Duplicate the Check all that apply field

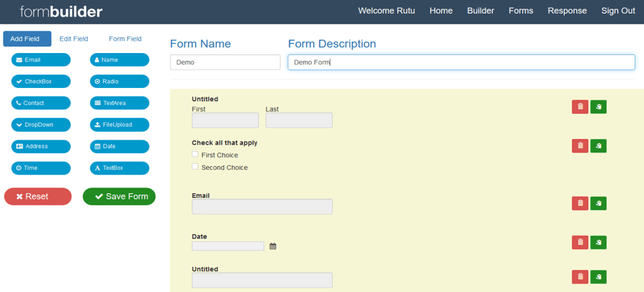click(598, 146)
